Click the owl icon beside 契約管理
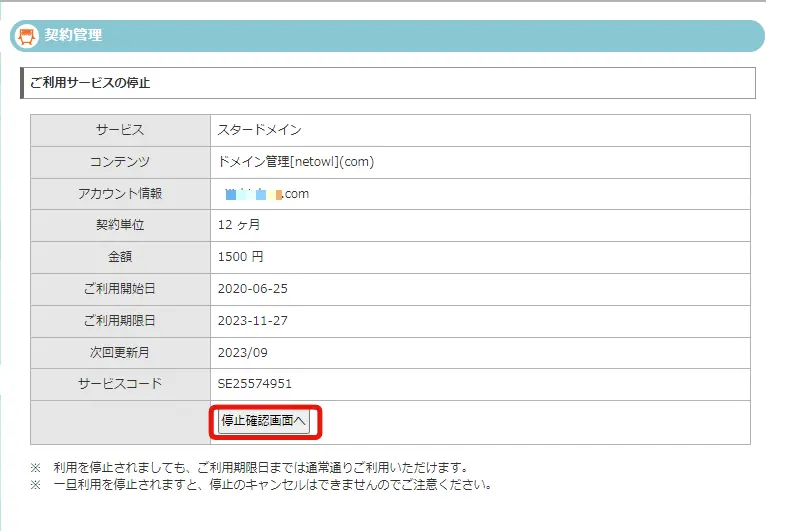The image size is (803, 531). click(x=28, y=36)
